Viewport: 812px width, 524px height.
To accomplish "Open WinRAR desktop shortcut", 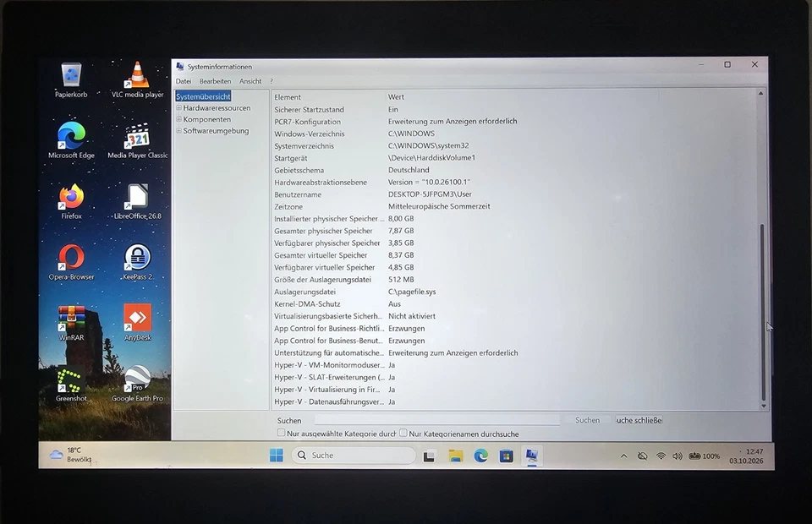I will click(71, 323).
